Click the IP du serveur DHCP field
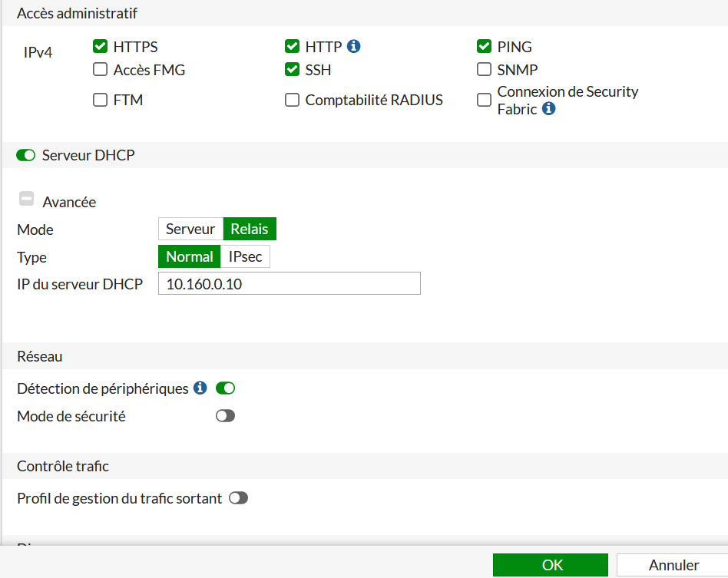This screenshot has width=728, height=578. coord(289,283)
